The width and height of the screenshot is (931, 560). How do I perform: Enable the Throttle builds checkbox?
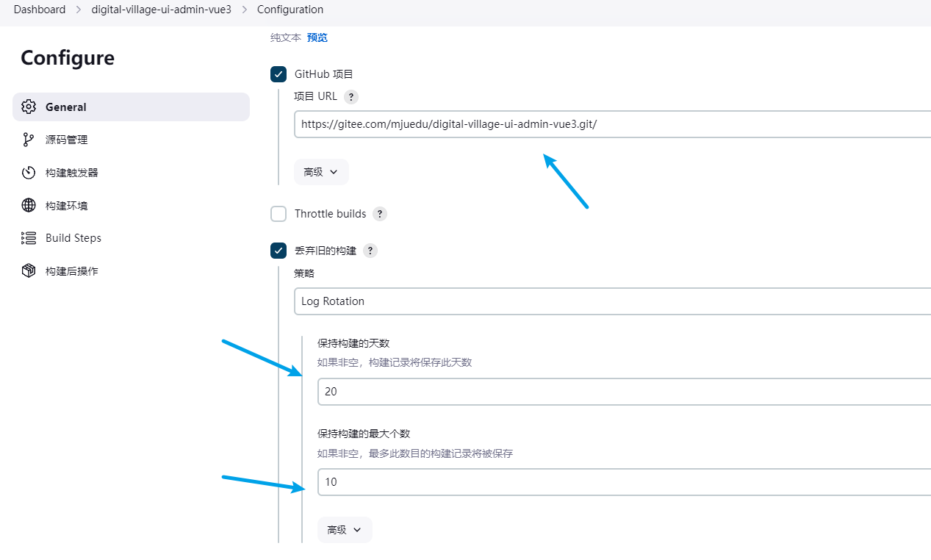click(278, 214)
